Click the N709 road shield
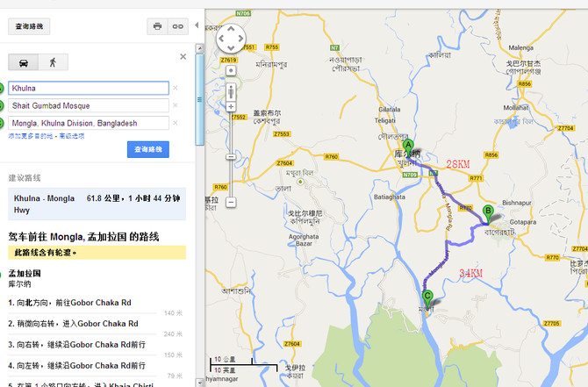 [410, 175]
